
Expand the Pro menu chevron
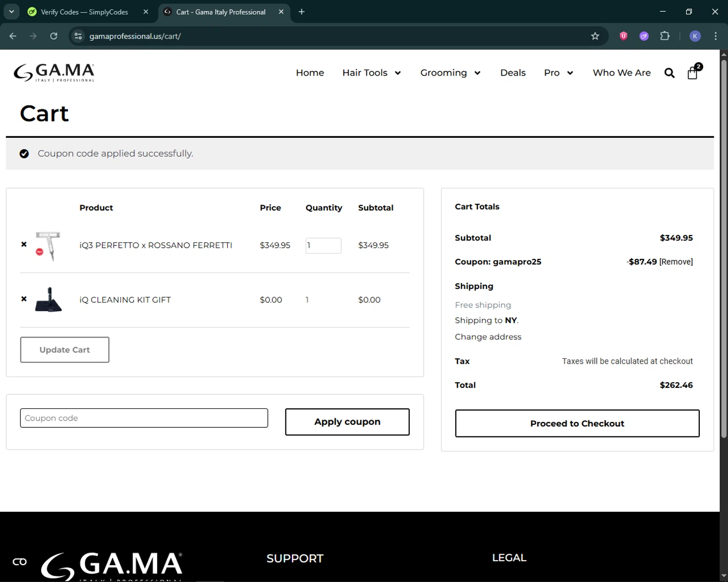click(570, 73)
